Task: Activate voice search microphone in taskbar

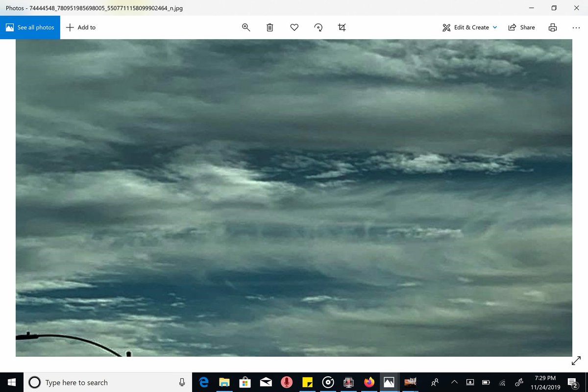Action: (182, 382)
